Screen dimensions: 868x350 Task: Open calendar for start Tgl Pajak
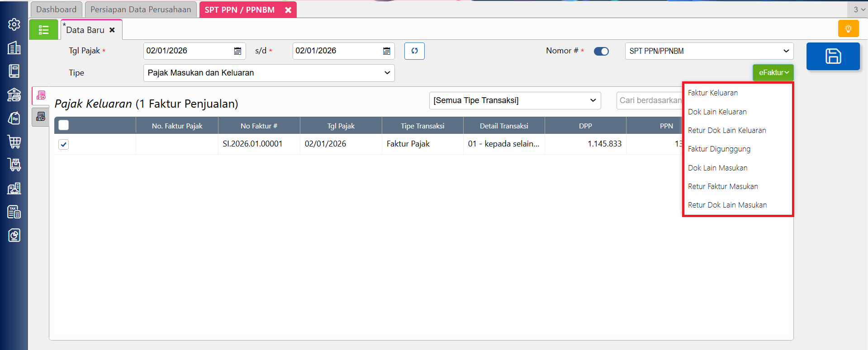coord(237,51)
